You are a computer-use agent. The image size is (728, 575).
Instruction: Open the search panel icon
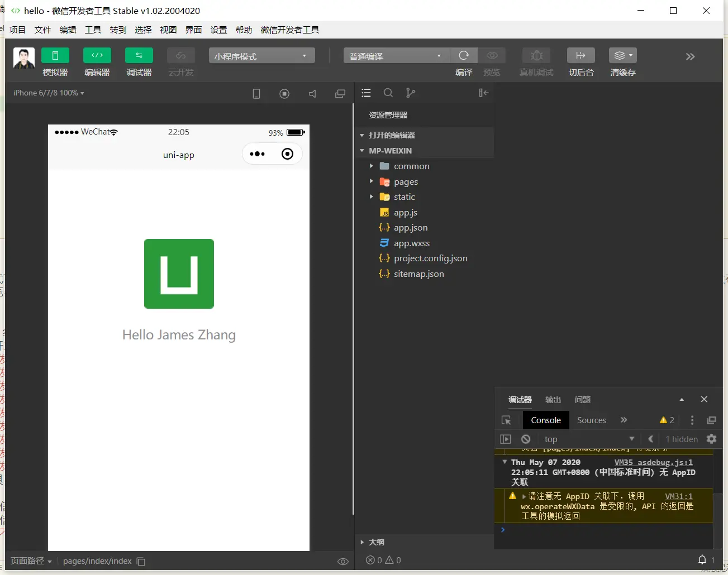point(388,93)
